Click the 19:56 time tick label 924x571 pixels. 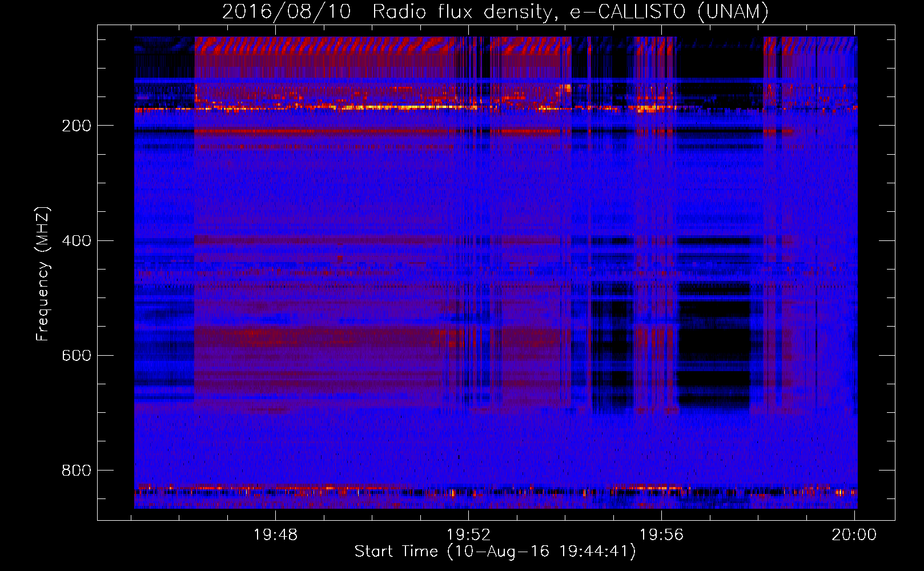661,534
